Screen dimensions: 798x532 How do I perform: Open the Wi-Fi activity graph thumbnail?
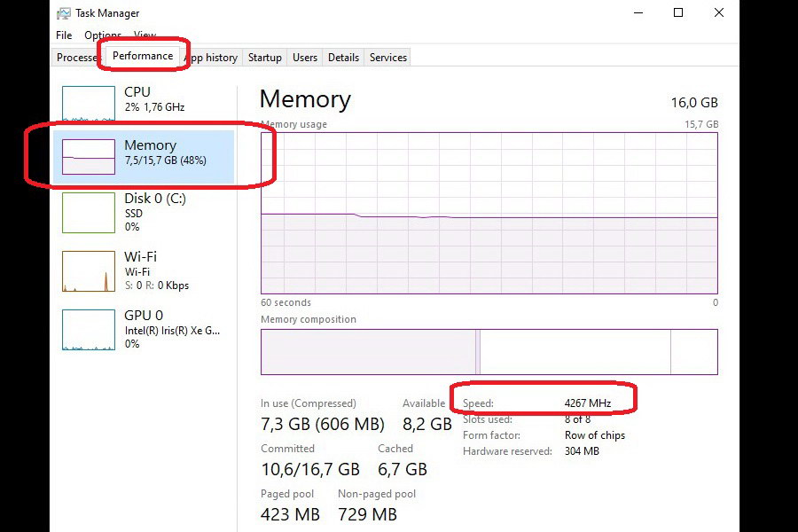pyautogui.click(x=89, y=271)
